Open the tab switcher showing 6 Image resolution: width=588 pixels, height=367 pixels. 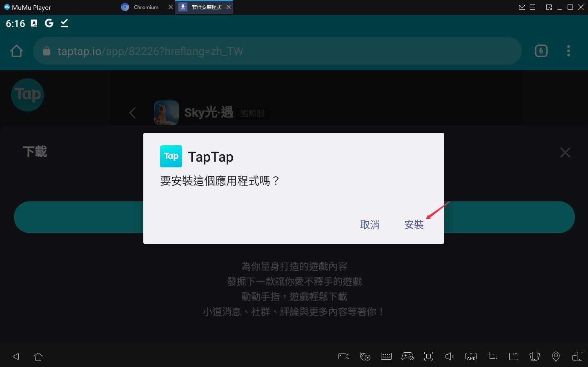tap(541, 51)
